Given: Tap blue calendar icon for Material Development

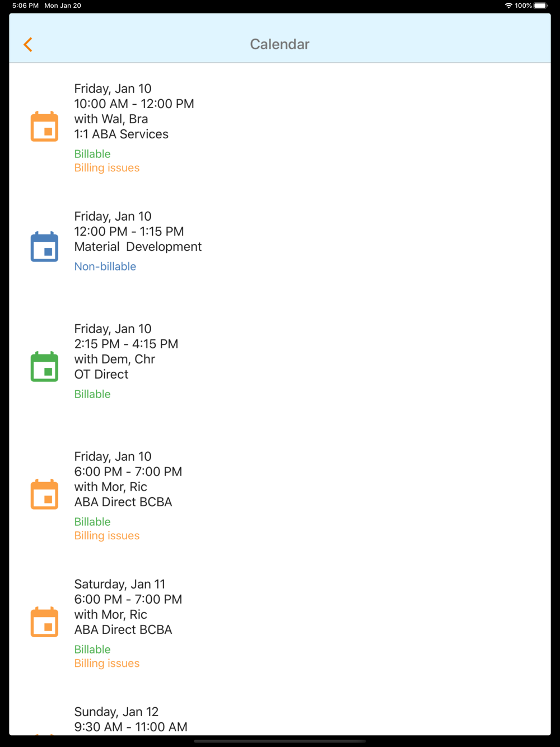Looking at the screenshot, I should tap(44, 246).
